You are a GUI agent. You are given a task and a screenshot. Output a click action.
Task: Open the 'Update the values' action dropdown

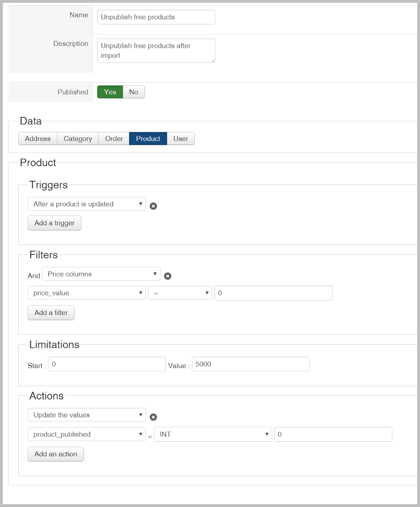87,415
